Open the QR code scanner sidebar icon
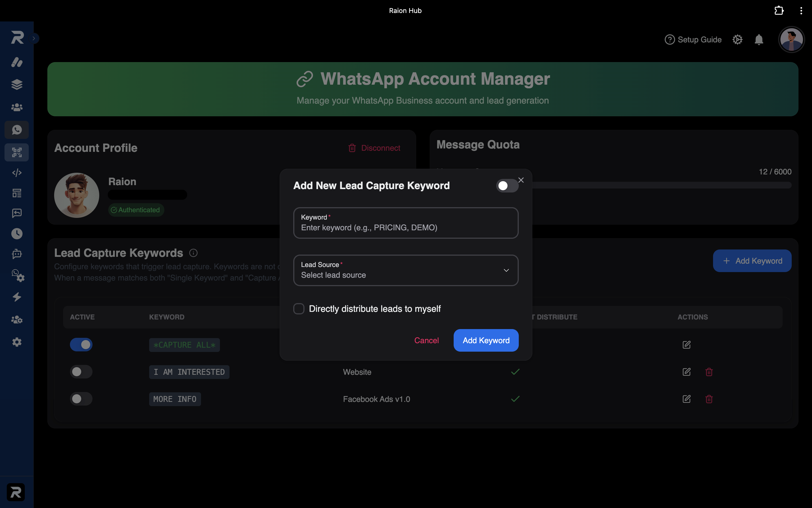The image size is (812, 508). pos(17,152)
